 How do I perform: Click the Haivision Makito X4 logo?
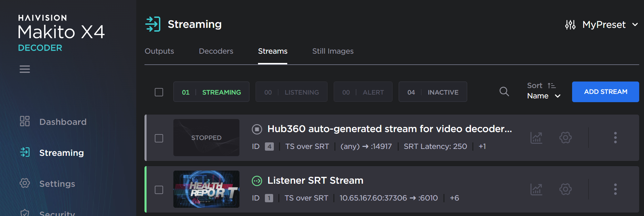click(61, 33)
